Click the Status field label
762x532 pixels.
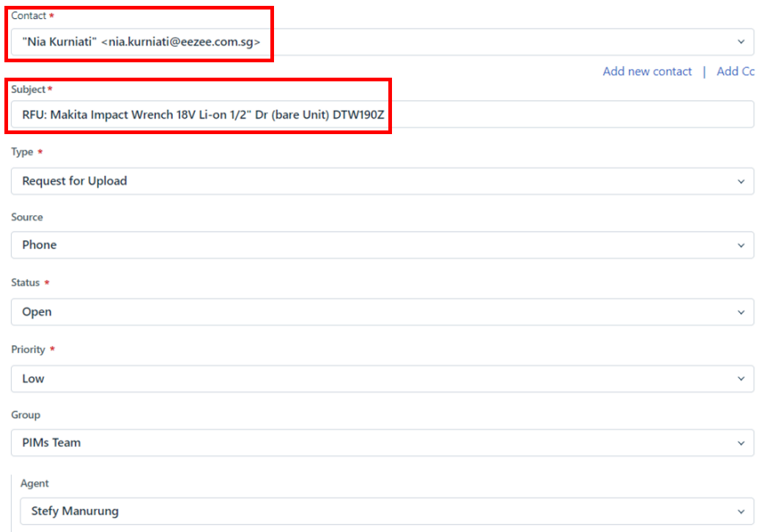(x=25, y=283)
